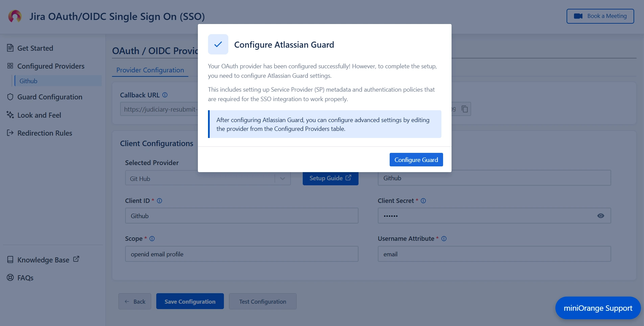Click the 'After configuring Atlassian Guard' info note
The height and width of the screenshot is (326, 644).
click(x=325, y=124)
